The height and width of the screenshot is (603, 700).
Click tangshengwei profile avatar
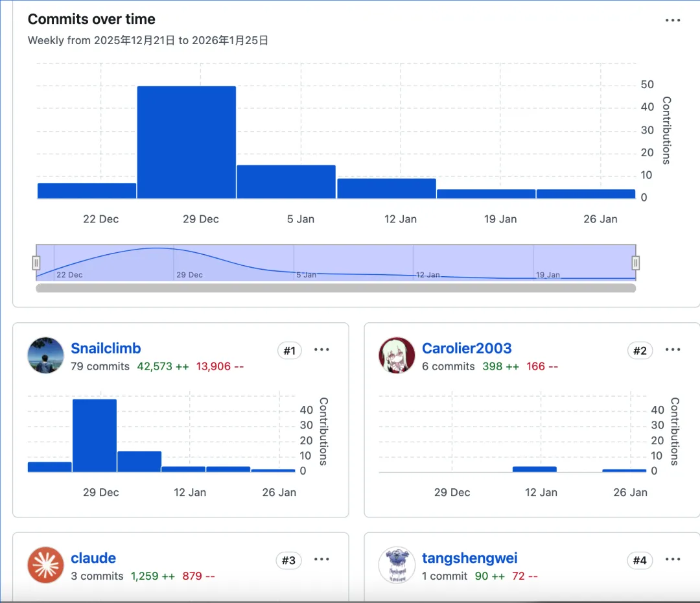pyautogui.click(x=397, y=565)
